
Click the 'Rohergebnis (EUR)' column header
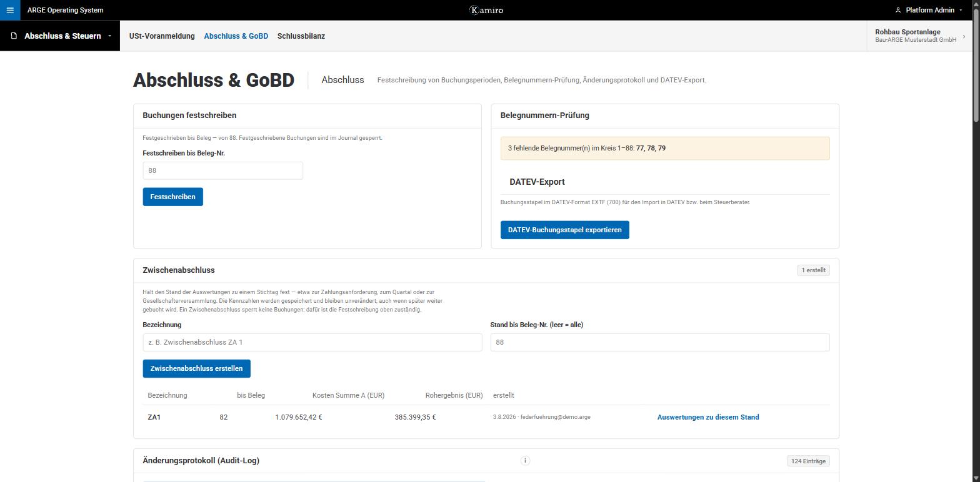click(x=454, y=395)
